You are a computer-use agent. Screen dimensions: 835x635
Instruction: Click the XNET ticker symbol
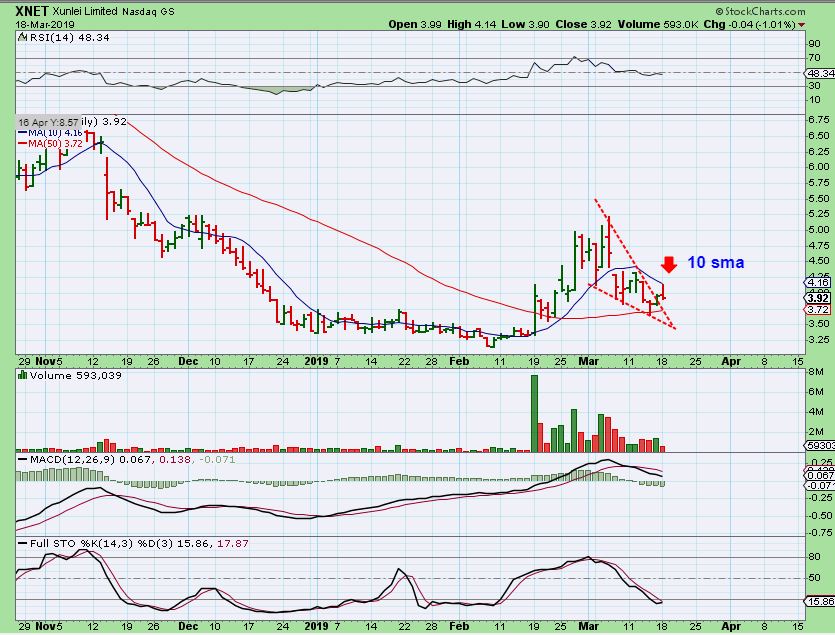click(x=32, y=11)
